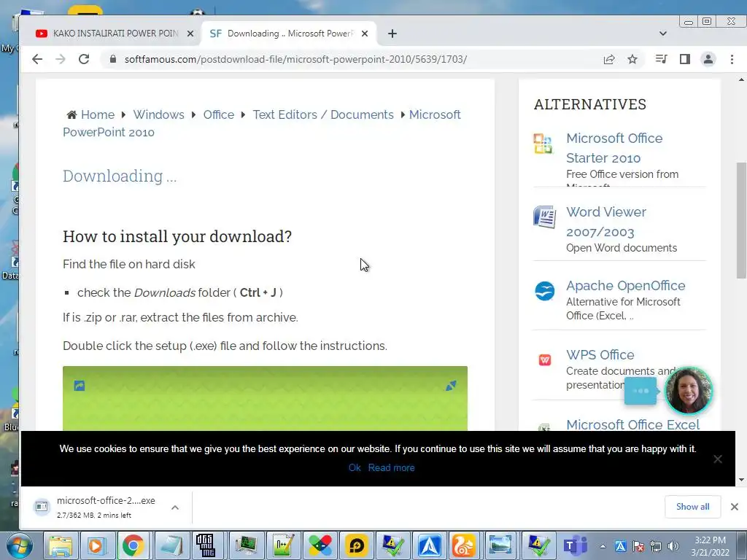Click the Home breadcrumb link
The width and height of the screenshot is (747, 560).
(97, 114)
